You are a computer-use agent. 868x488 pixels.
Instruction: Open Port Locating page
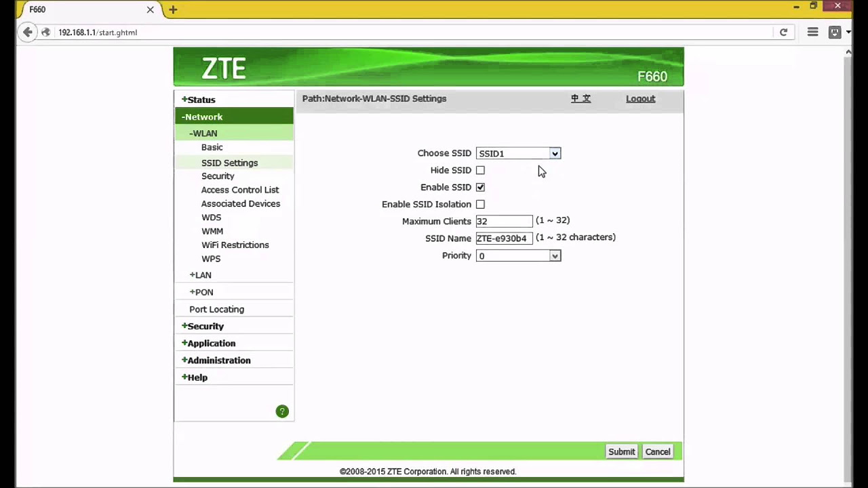(x=216, y=309)
